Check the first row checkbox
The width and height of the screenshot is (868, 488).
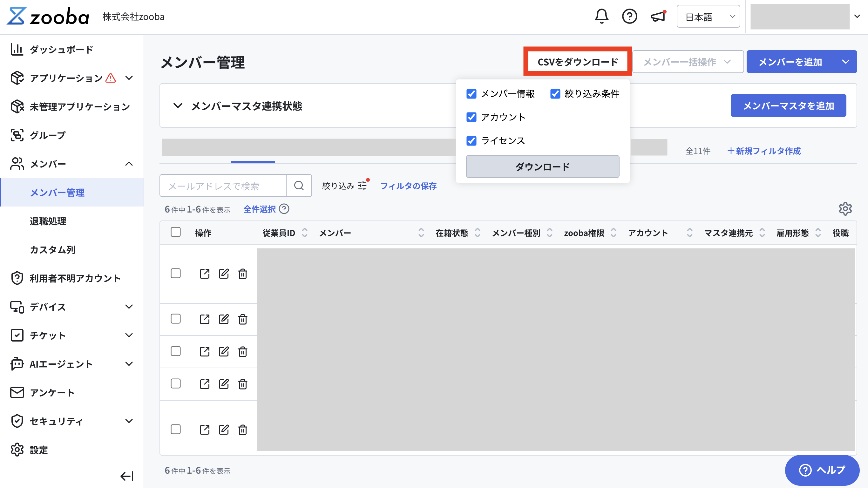pos(176,273)
